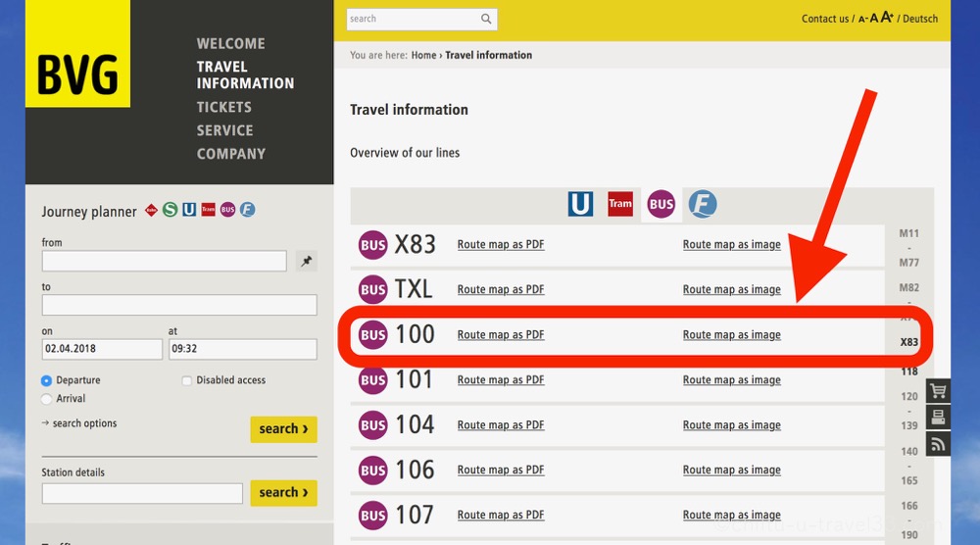This screenshot has height=545, width=980.
Task: Click the Journey planner search button
Action: point(284,429)
